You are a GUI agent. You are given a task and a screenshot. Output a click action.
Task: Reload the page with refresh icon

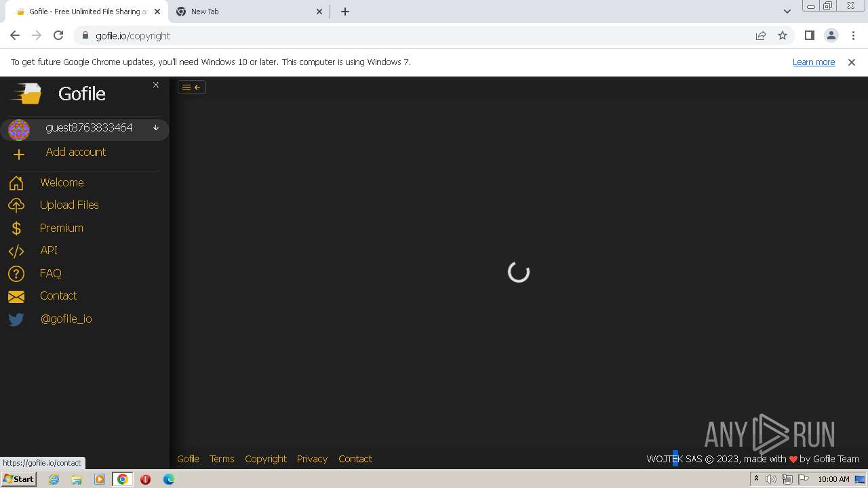pos(58,35)
